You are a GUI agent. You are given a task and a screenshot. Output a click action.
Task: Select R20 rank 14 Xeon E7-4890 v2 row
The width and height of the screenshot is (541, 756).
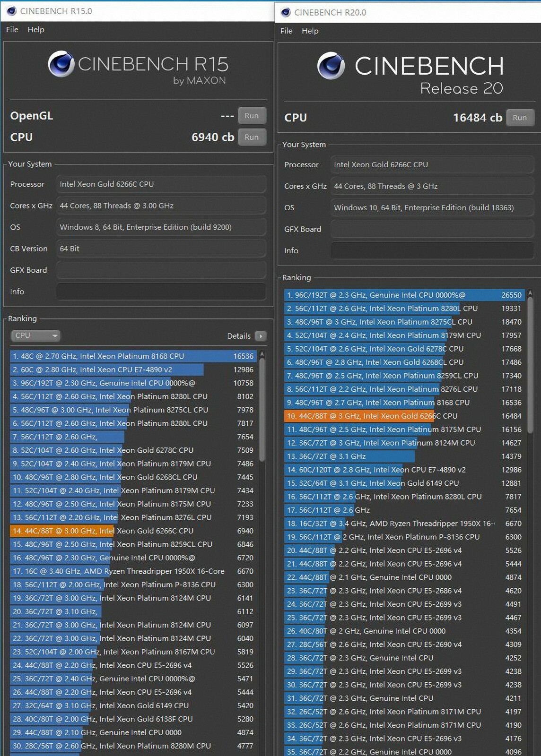404,470
